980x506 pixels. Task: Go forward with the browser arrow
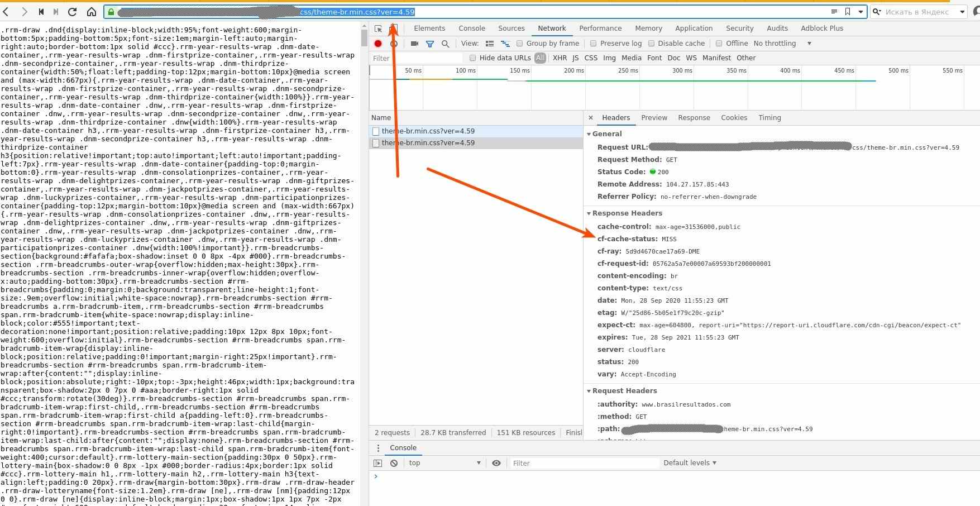point(24,12)
